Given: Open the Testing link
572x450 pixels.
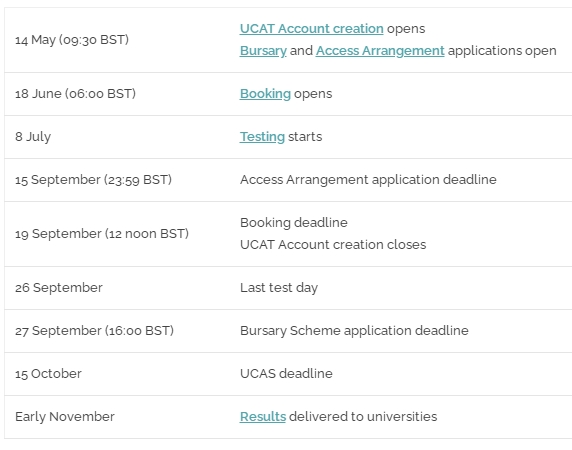Looking at the screenshot, I should tap(262, 137).
